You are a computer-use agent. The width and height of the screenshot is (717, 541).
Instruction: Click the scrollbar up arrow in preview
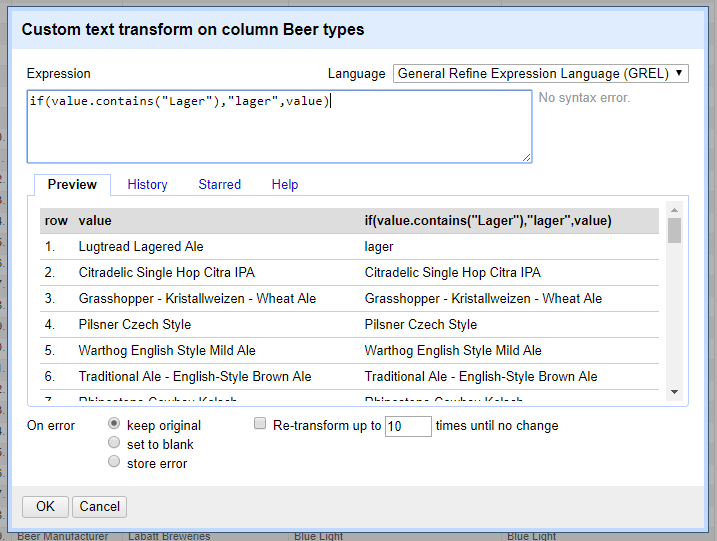coord(674,210)
